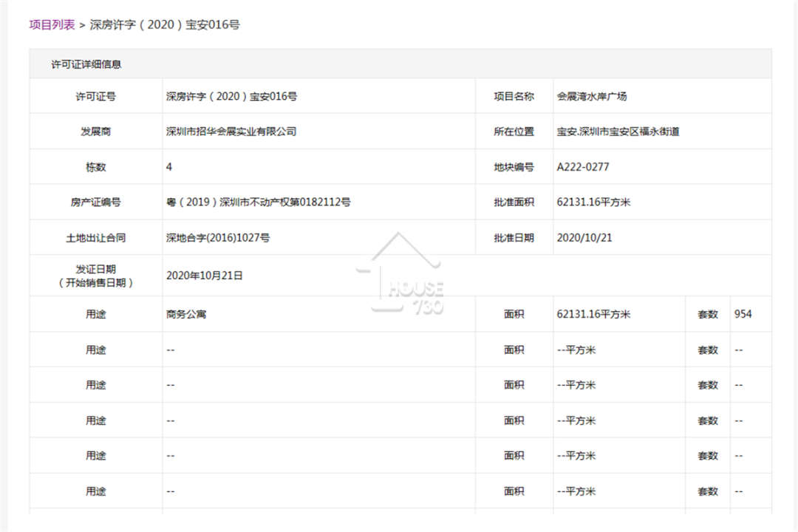Open the 项目列表 breadcrumb link
This screenshot has height=532, width=798.
pos(52,24)
